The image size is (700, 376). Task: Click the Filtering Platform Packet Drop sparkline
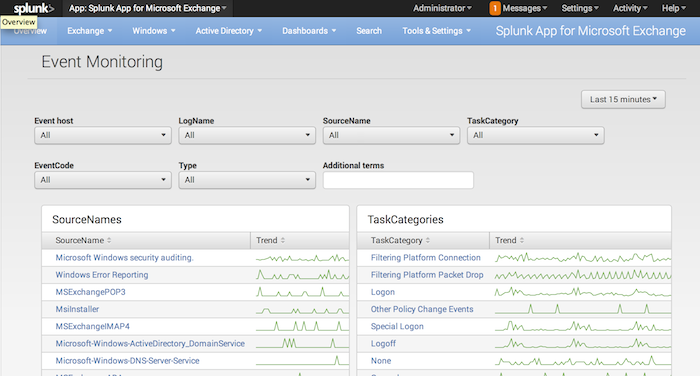tap(583, 275)
